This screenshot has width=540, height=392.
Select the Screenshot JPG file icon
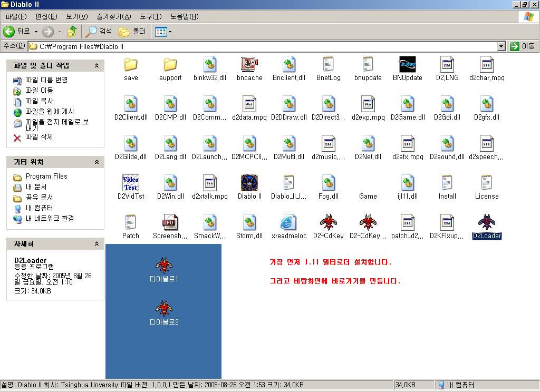point(170,223)
